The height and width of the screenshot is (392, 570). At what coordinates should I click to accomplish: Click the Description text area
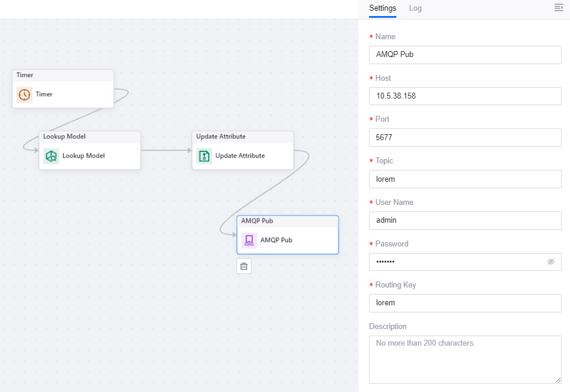(x=465, y=359)
